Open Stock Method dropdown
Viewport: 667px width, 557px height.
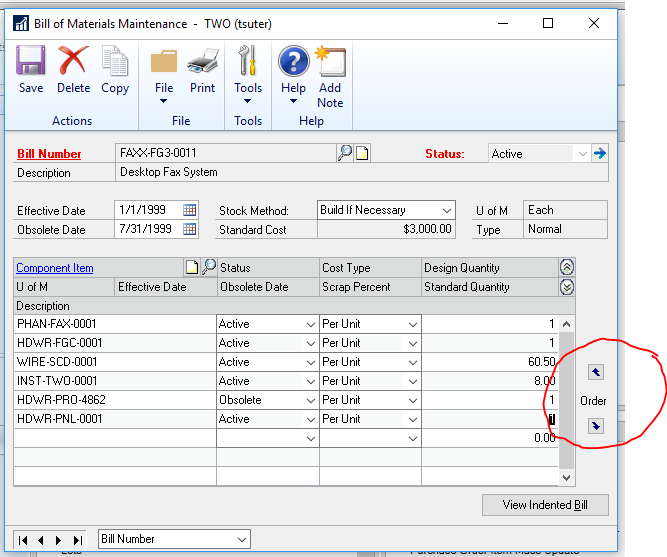(447, 210)
